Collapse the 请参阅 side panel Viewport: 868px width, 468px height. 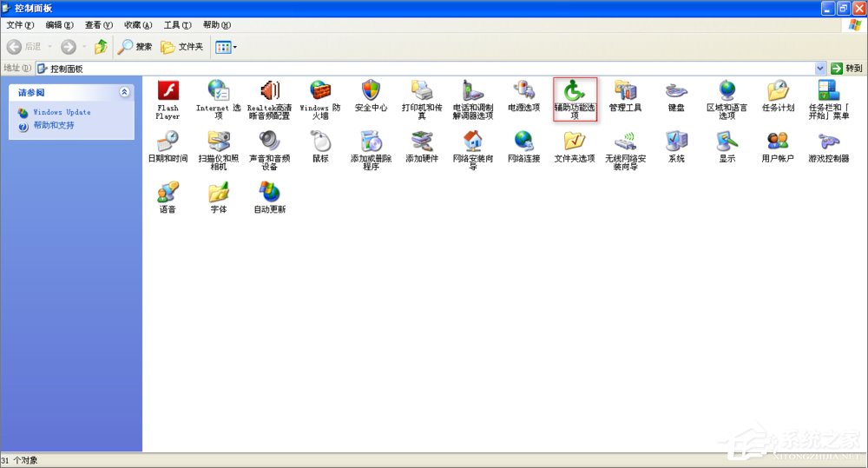coord(124,92)
